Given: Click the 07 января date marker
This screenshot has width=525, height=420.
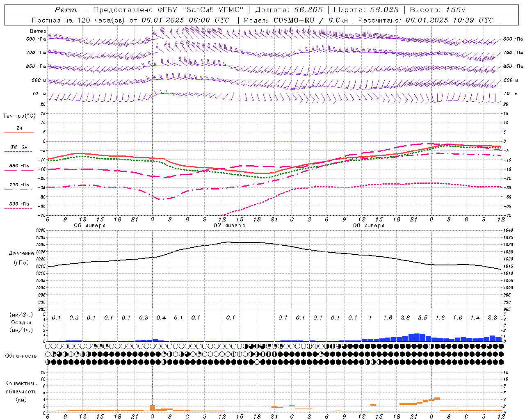Looking at the screenshot, I should (x=229, y=226).
